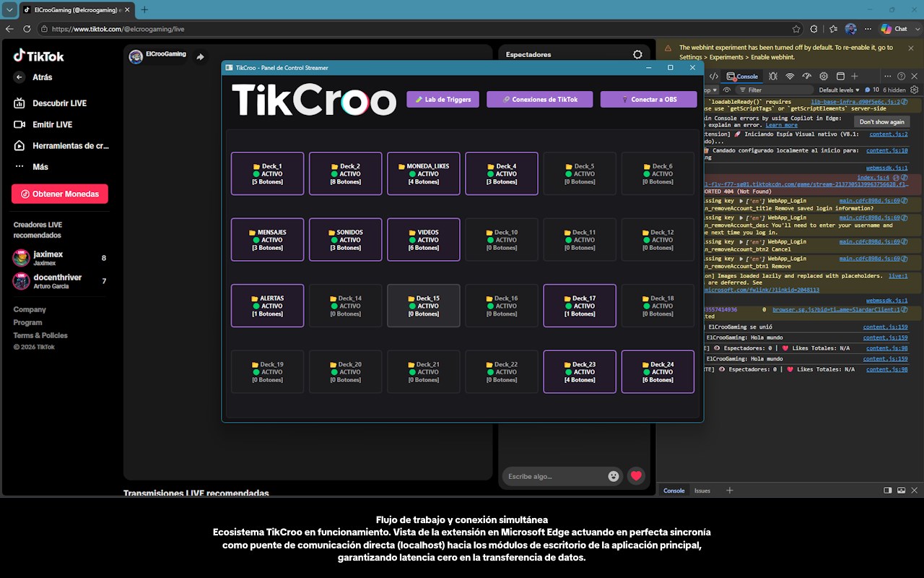Open the Company footer link
The height and width of the screenshot is (578, 924).
coord(30,309)
